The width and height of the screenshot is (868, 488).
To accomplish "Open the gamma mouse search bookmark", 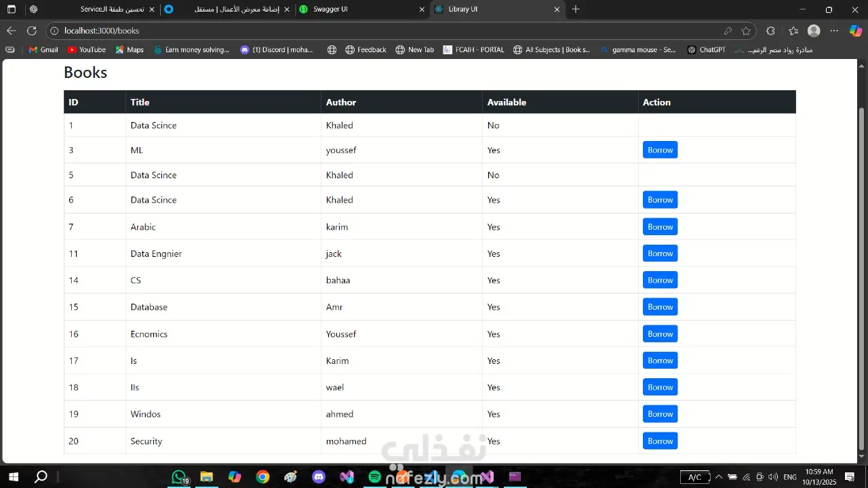I will [638, 49].
